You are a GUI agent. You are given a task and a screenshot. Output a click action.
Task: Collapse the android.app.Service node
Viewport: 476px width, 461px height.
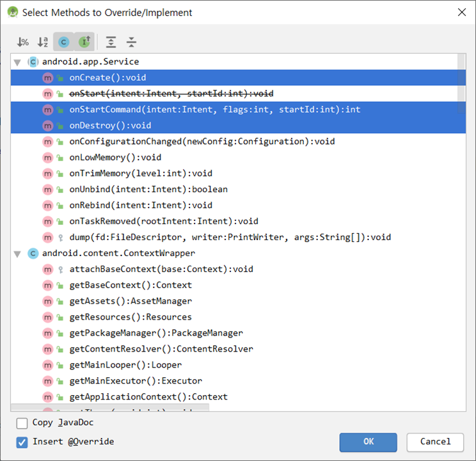(x=17, y=62)
